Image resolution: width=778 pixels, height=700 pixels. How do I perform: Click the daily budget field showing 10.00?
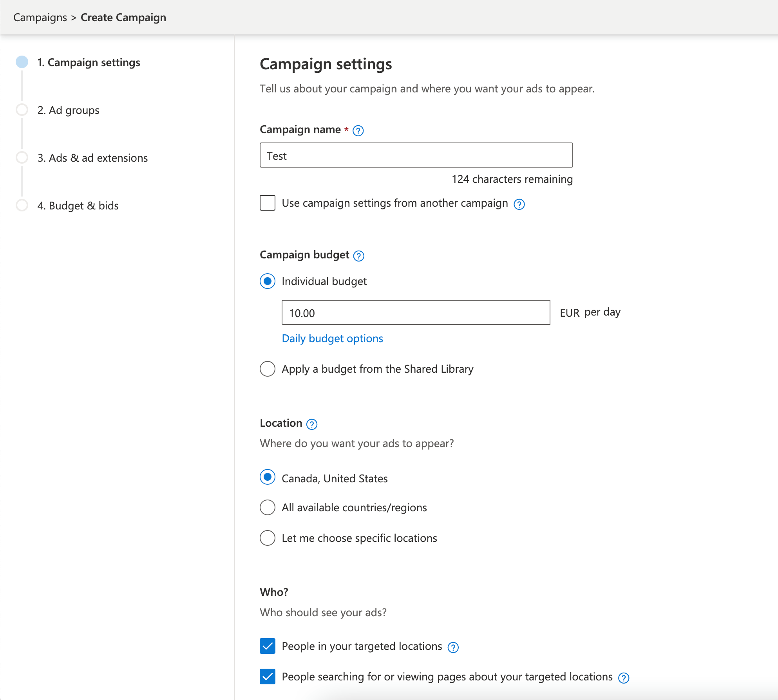coord(416,312)
